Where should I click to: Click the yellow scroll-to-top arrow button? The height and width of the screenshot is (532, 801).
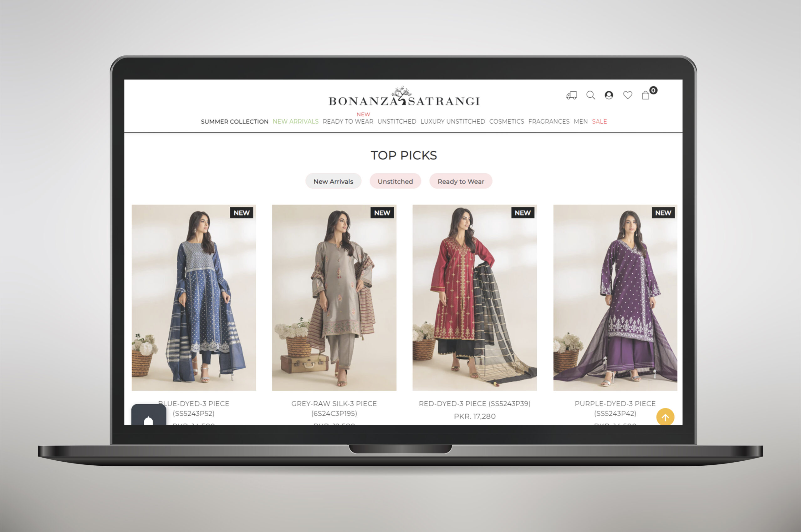point(665,417)
